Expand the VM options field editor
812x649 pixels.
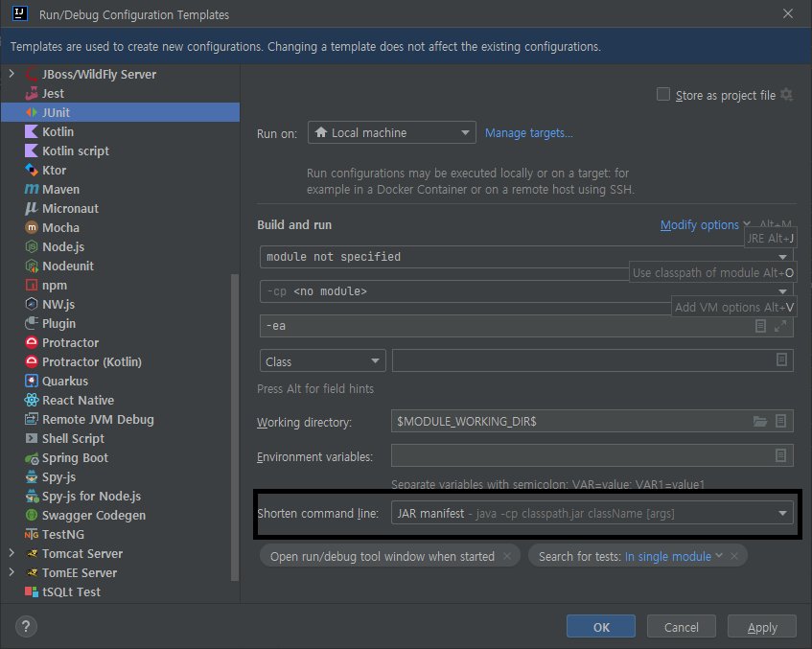(x=780, y=326)
